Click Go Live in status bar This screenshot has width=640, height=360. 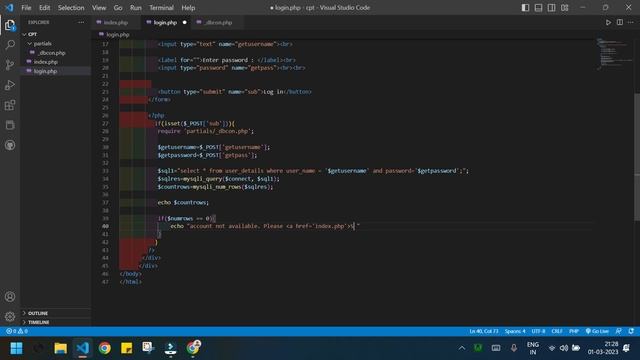coord(597,331)
